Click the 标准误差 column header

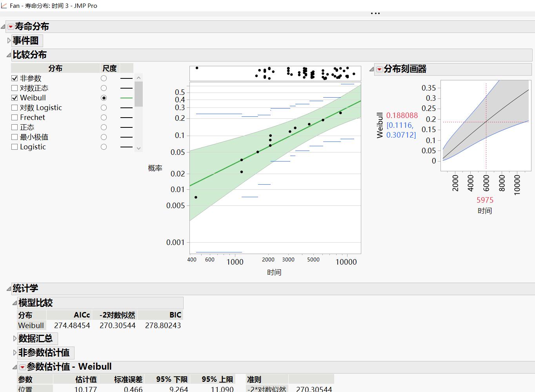click(x=122, y=379)
